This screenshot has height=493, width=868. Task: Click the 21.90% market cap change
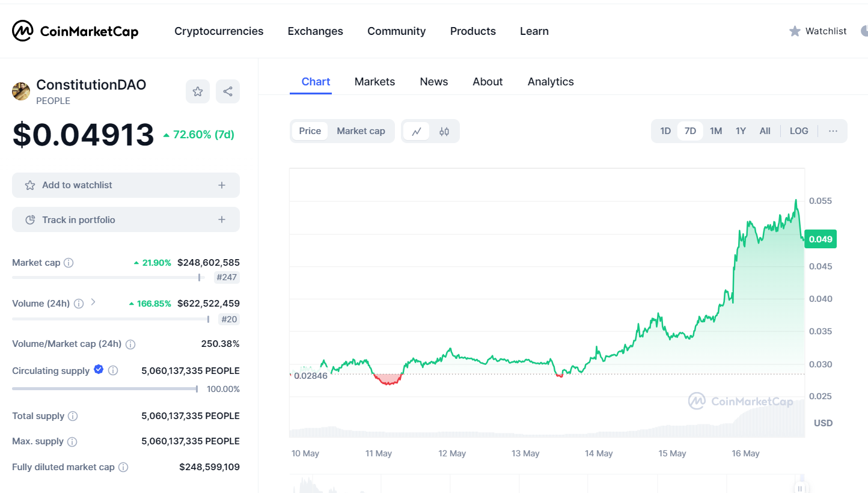[x=152, y=263]
